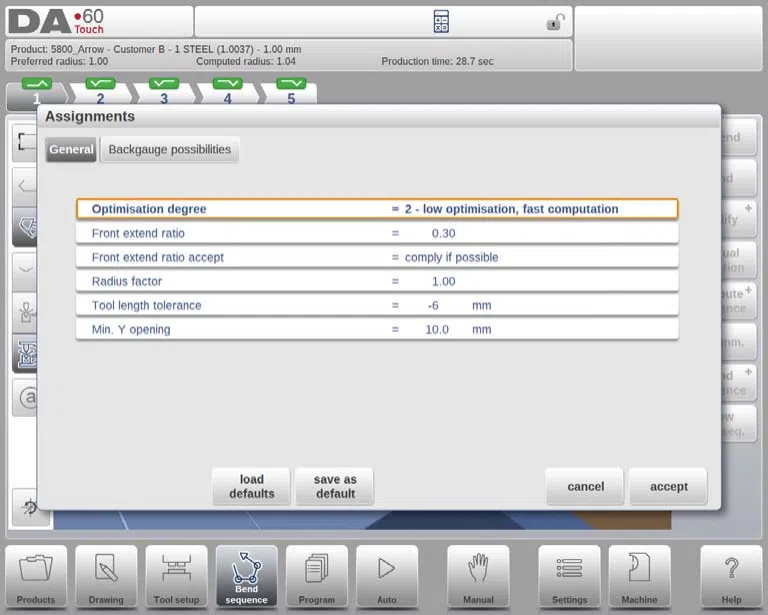Image resolution: width=768 pixels, height=615 pixels.
Task: Open the calculator icon in top bar
Action: 441,22
